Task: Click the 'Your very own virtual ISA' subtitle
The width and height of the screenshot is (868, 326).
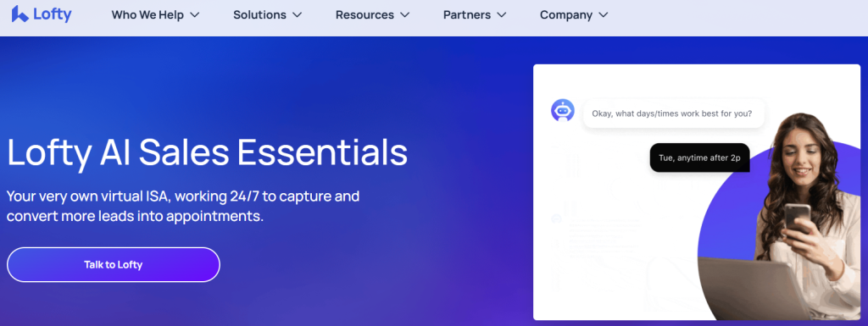Action: (183, 206)
